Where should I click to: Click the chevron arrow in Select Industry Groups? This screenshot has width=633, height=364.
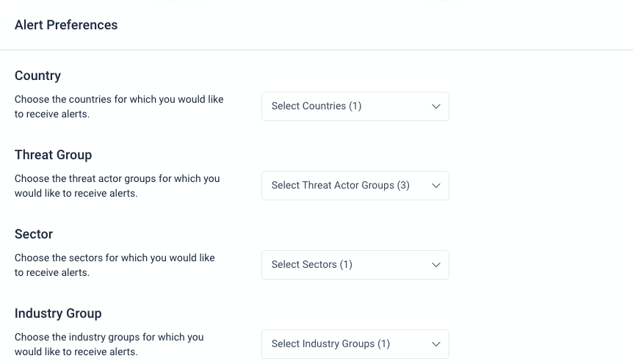point(435,344)
